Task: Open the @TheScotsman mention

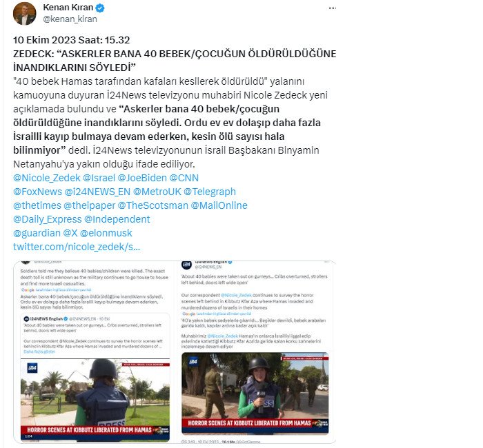Action: tap(152, 205)
